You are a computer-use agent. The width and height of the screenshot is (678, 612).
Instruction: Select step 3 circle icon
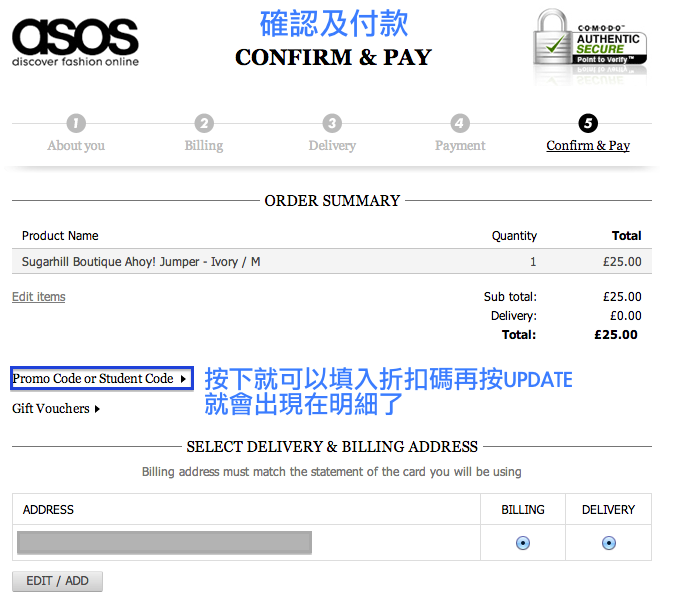[x=332, y=123]
